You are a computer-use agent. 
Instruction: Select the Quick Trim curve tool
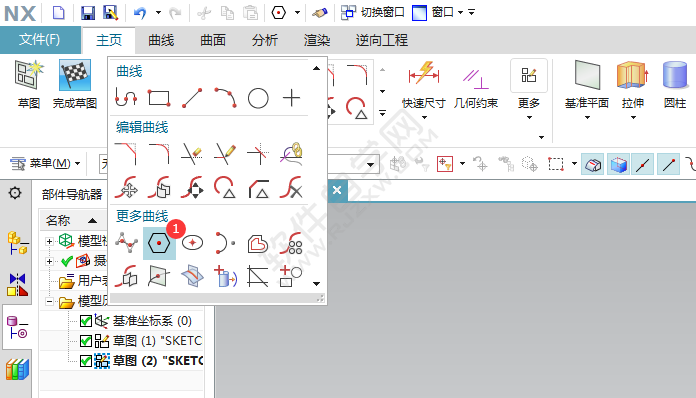point(192,154)
